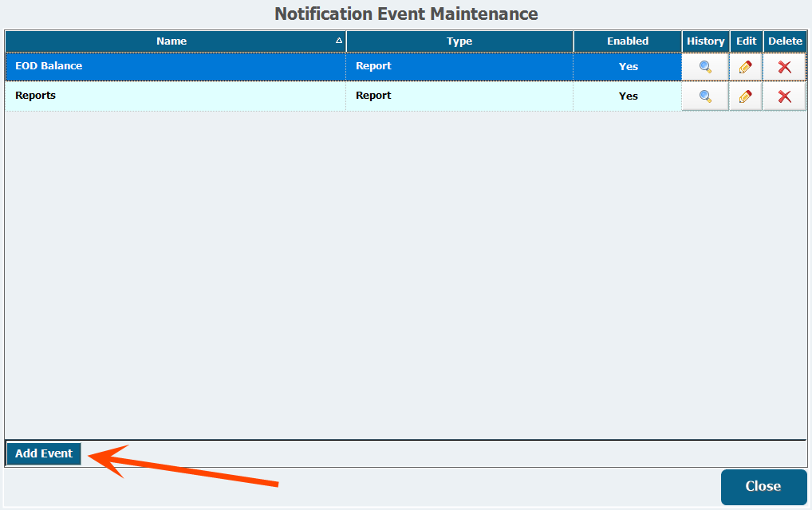
Task: Click the Type column header
Action: pyautogui.click(x=459, y=41)
